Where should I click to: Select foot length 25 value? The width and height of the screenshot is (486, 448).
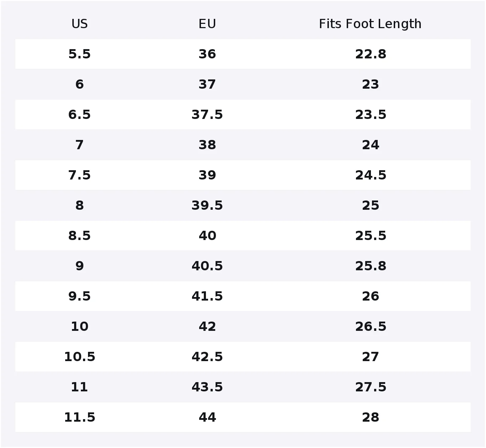click(x=371, y=205)
